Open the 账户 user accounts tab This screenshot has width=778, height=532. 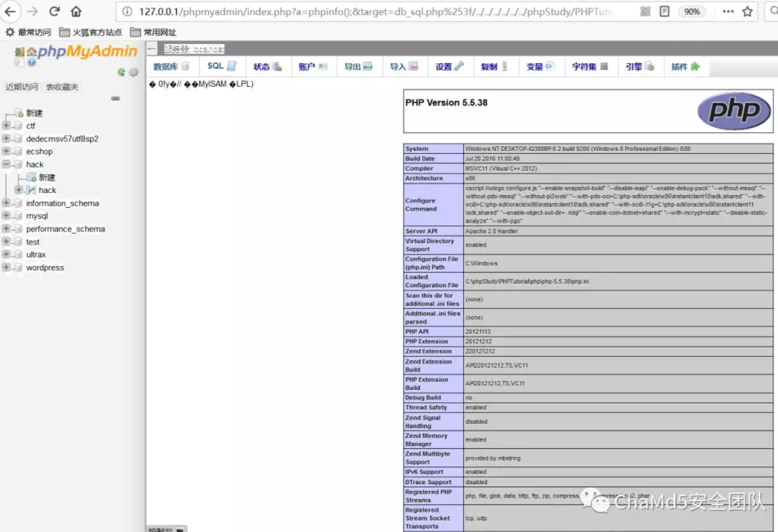(x=313, y=67)
